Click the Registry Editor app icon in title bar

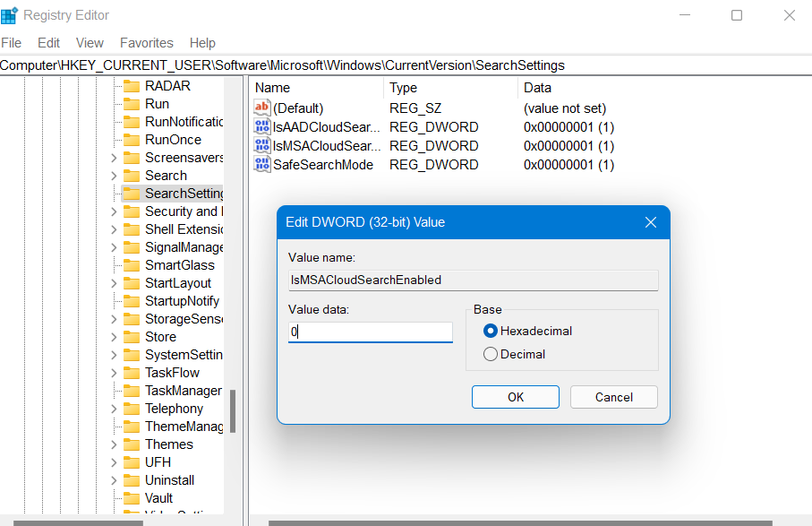pyautogui.click(x=9, y=15)
